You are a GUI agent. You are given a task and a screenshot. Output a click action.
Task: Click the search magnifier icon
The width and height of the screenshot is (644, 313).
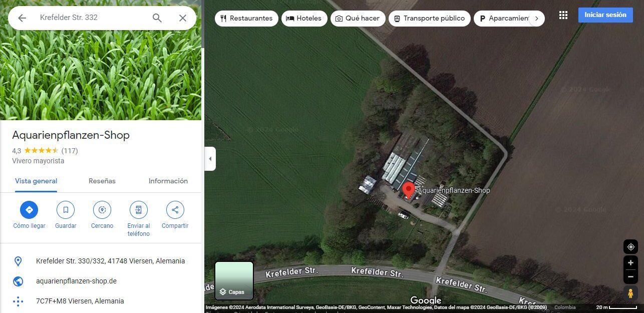[x=157, y=18]
